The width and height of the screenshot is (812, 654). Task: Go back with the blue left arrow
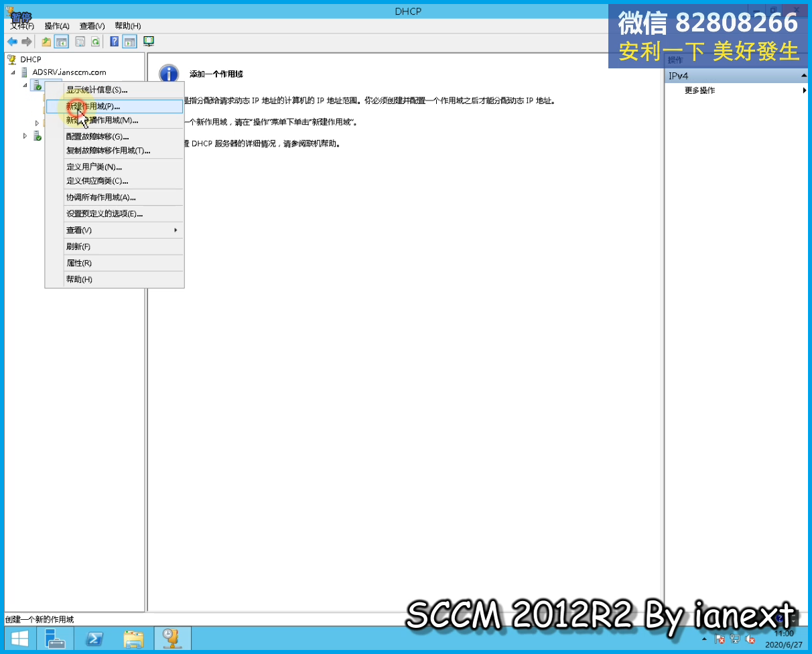tap(12, 42)
